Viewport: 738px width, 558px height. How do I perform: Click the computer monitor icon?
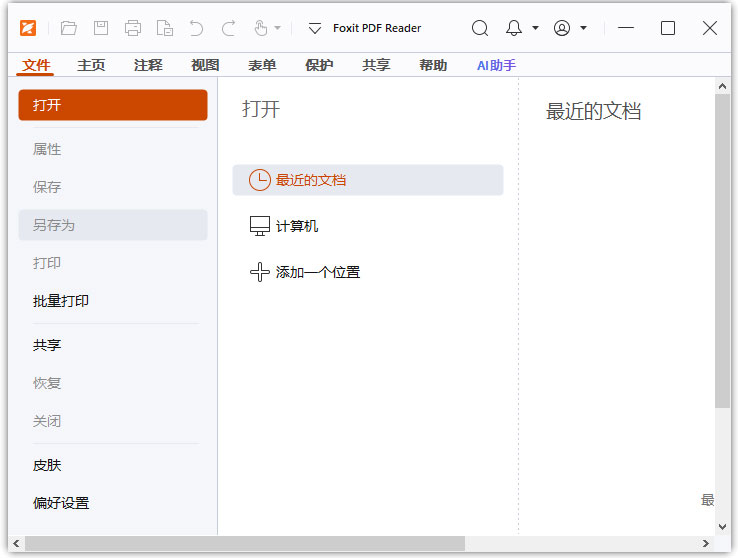(x=259, y=226)
